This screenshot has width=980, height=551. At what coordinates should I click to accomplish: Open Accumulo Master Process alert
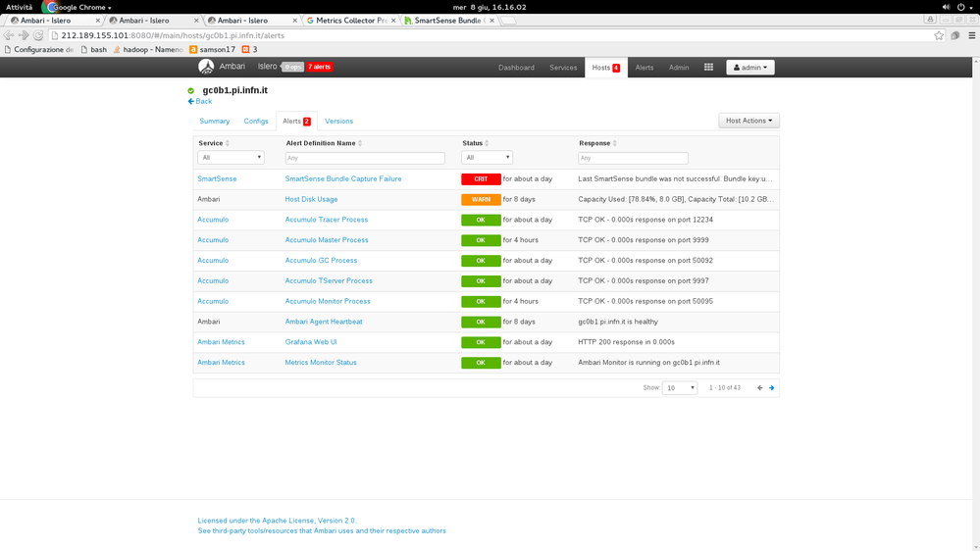(327, 240)
